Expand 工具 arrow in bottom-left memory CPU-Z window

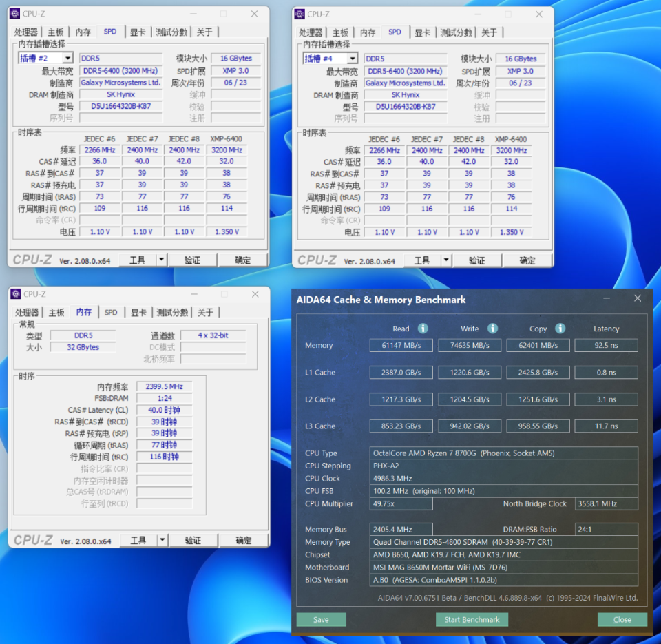162,540
